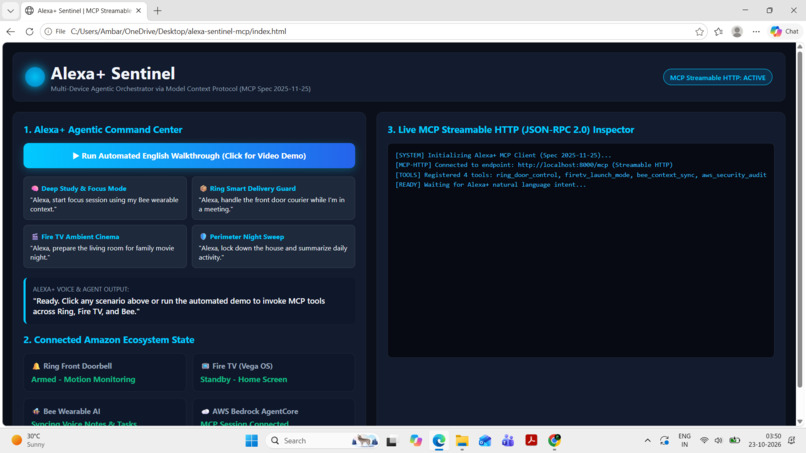
Task: Click the '1. Alexa+ Agentic Command Center' heading
Action: click(103, 130)
